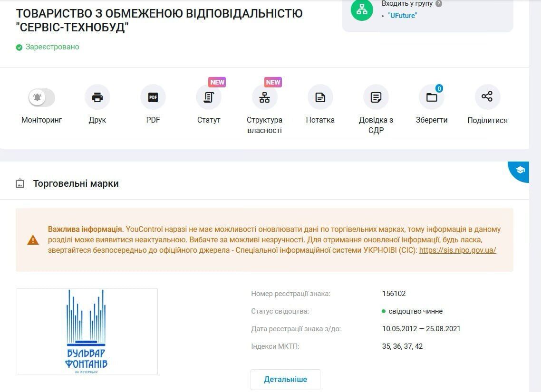Image resolution: width=541 pixels, height=392 pixels.
Task: Select the dates 10.05.2012 — 25.08.2021
Action: 421,329
